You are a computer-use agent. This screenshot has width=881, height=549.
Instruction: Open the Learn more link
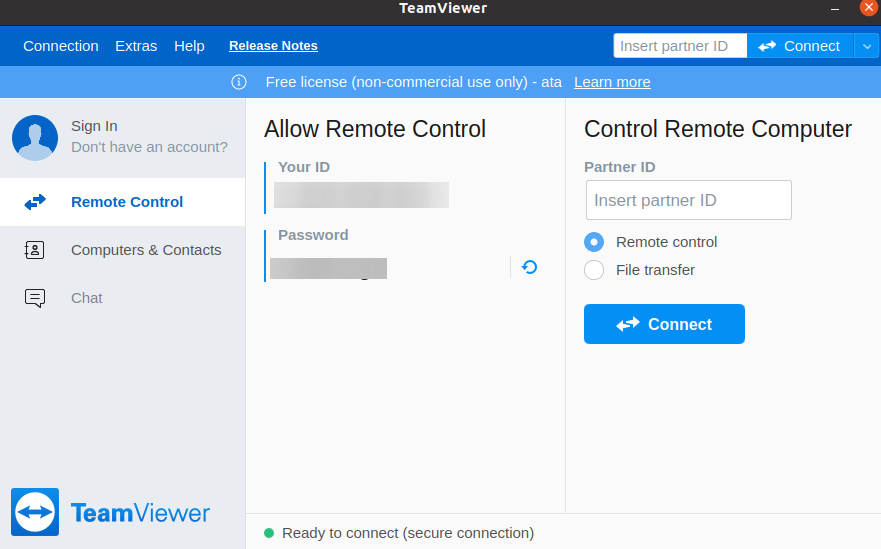click(x=612, y=82)
